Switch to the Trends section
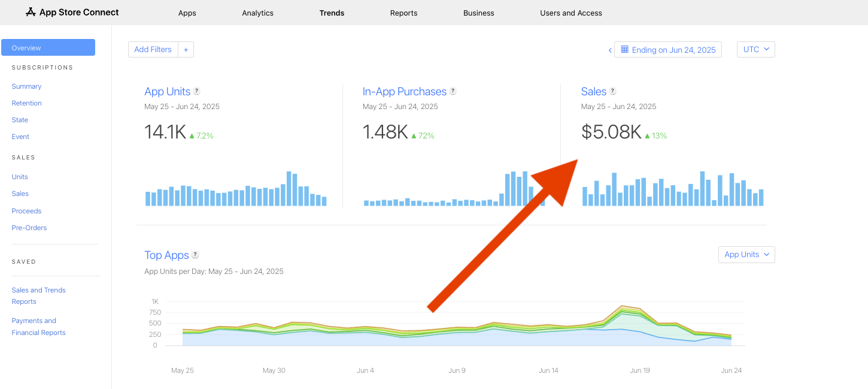868x389 pixels. coord(332,13)
